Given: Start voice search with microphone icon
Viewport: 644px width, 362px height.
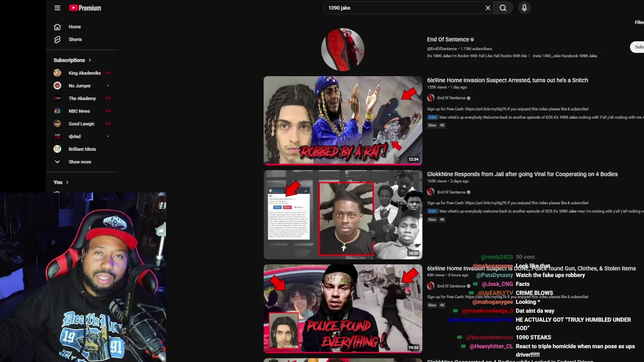Looking at the screenshot, I should coord(524,8).
